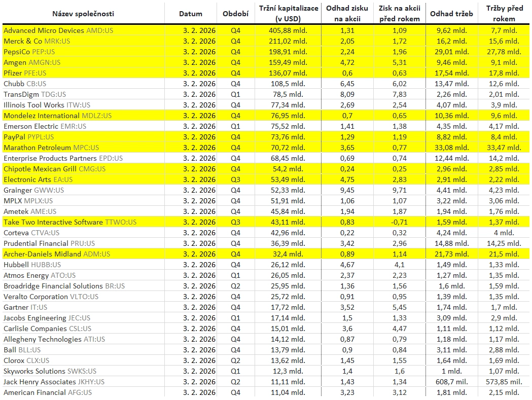Select the 'Tržní kapitalizace (v USD)' header

click(289, 14)
